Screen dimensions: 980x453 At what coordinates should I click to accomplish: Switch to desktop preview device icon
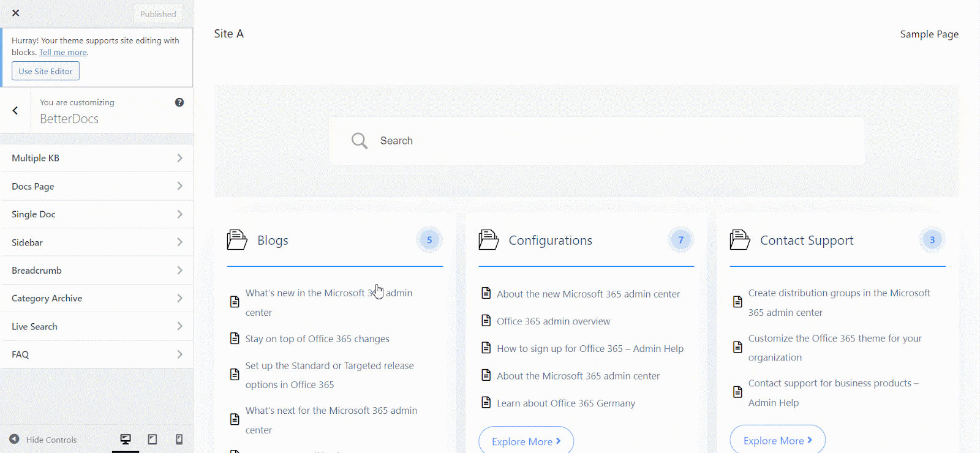click(126, 439)
